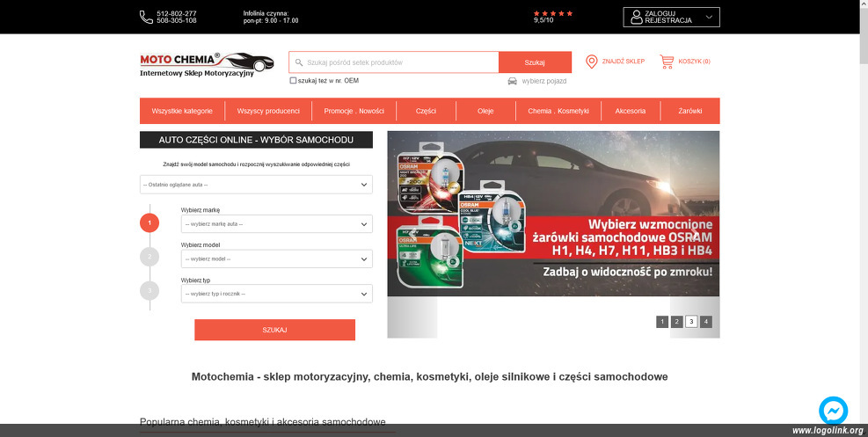Go to banner slide 4
The height and width of the screenshot is (437, 868).
coord(705,322)
